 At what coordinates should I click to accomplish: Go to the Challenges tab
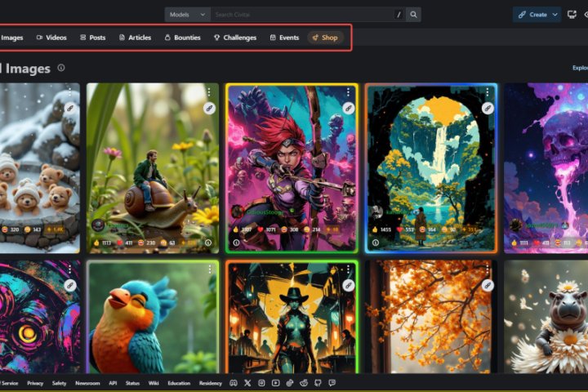click(x=235, y=38)
